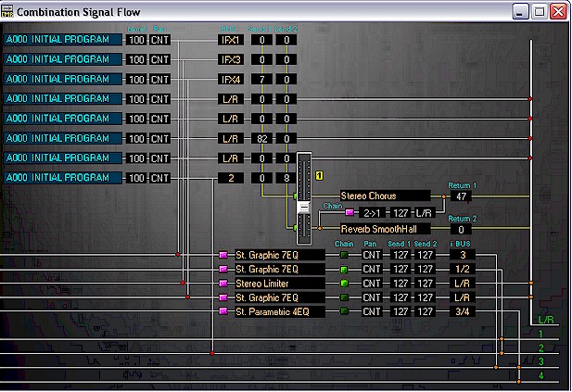Click the green L/R output label
The width and height of the screenshot is (572, 392).
(546, 319)
